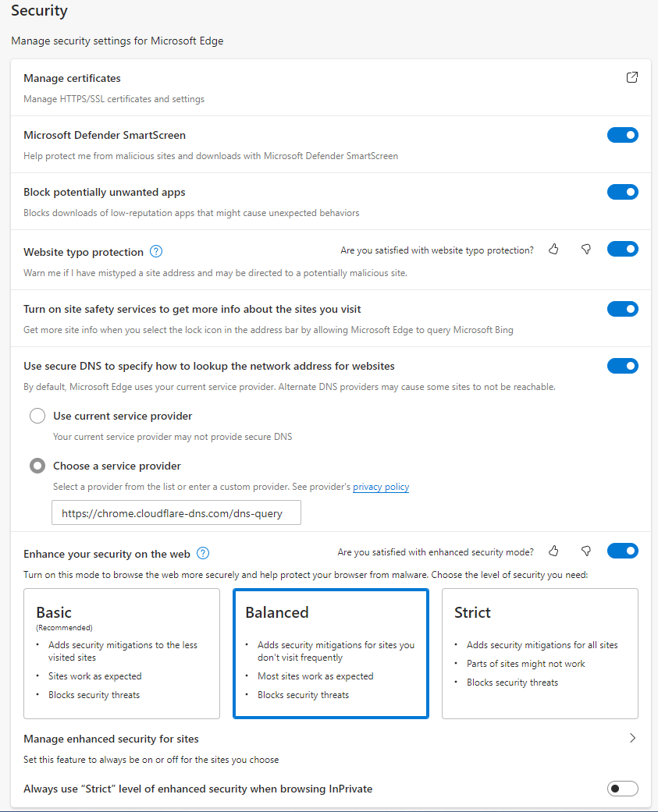Disable site safety services toggle

coord(622,308)
